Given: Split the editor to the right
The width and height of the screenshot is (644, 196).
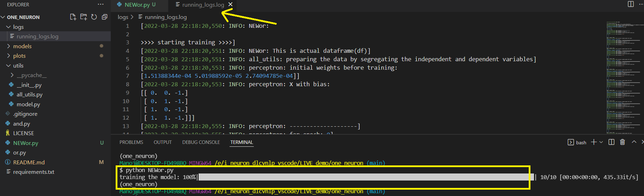Looking at the screenshot, I should (631, 4).
